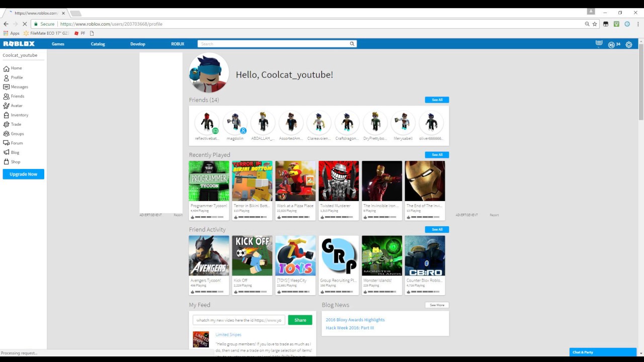This screenshot has width=644, height=362.
Task: Click See All next to Friends
Action: click(437, 100)
